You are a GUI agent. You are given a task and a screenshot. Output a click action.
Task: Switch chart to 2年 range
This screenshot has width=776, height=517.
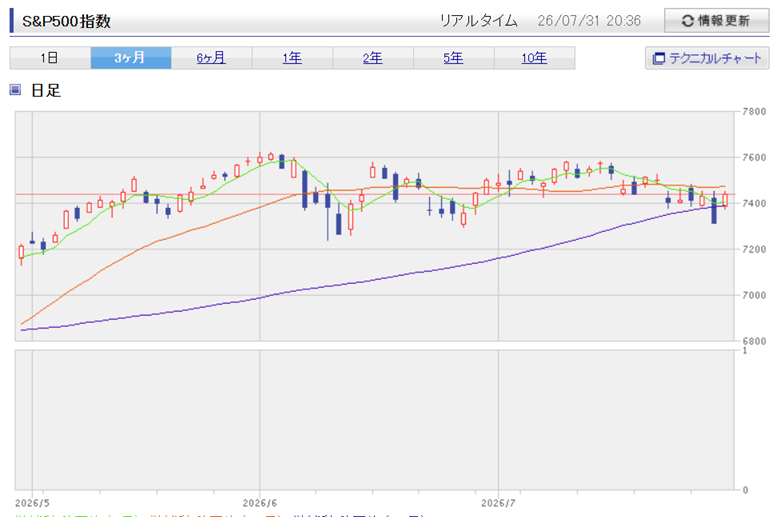point(373,58)
